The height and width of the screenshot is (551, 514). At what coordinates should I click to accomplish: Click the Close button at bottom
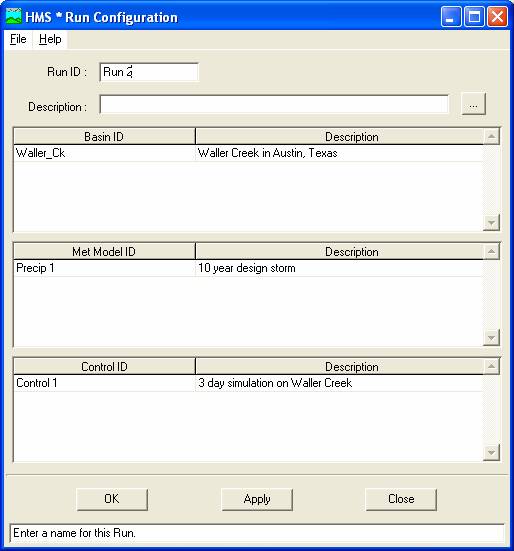(x=401, y=499)
